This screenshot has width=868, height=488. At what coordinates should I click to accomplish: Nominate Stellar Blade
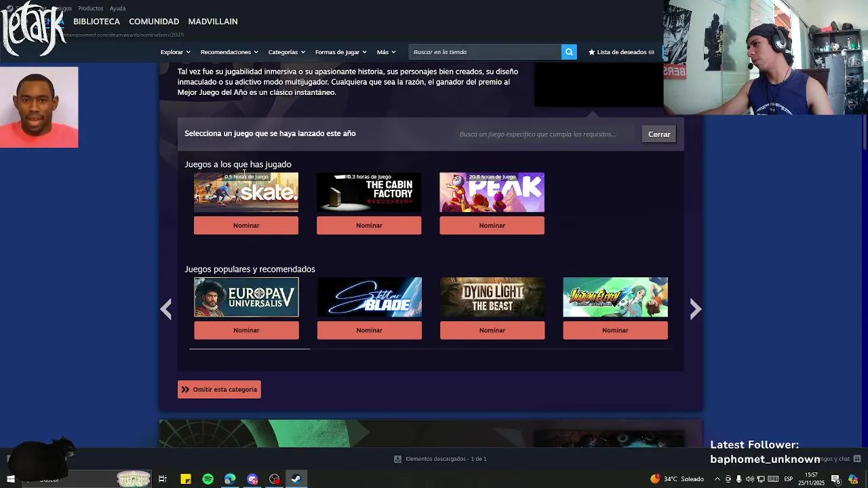pos(369,330)
